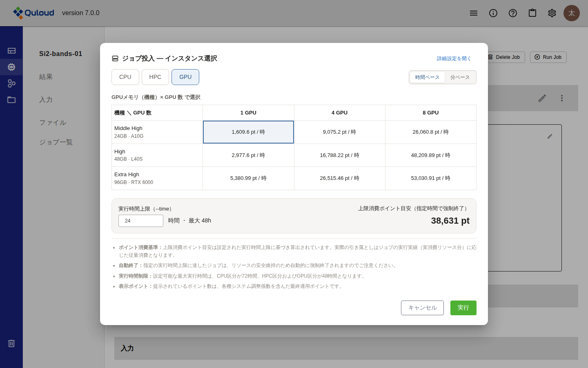Click the Extra High 96GB RTX 6000 label
Image resolution: width=588 pixels, height=368 pixels.
pyautogui.click(x=157, y=178)
